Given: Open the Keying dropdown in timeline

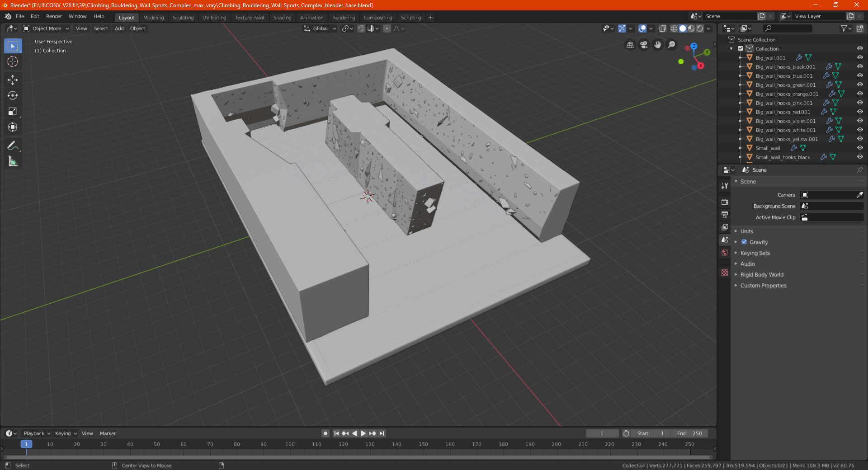Looking at the screenshot, I should [66, 433].
